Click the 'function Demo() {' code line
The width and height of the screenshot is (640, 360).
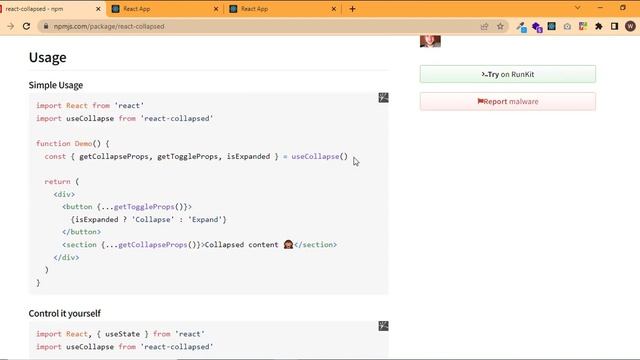[x=73, y=144]
